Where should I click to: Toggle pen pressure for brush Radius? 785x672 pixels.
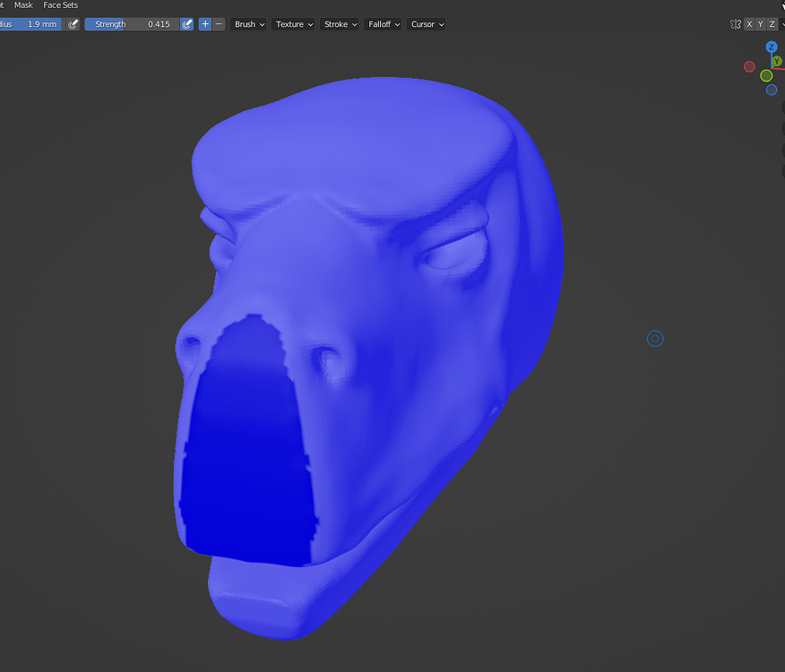(x=73, y=24)
